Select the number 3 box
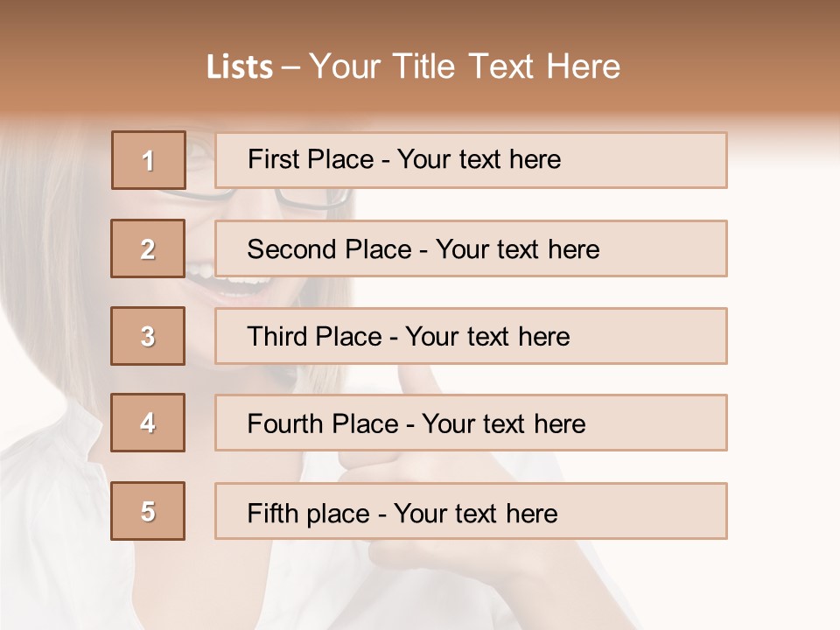This screenshot has width=840, height=630. (x=148, y=336)
